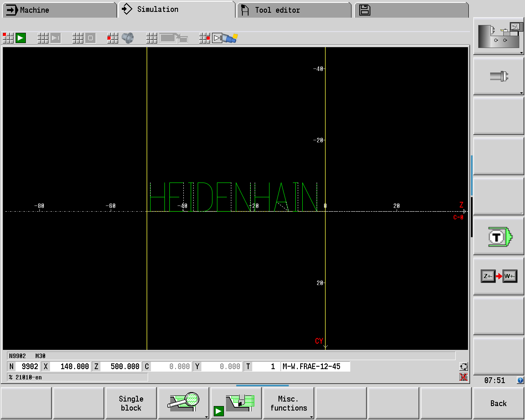
Task: Click the C value field showing 0.000
Action: point(171,366)
